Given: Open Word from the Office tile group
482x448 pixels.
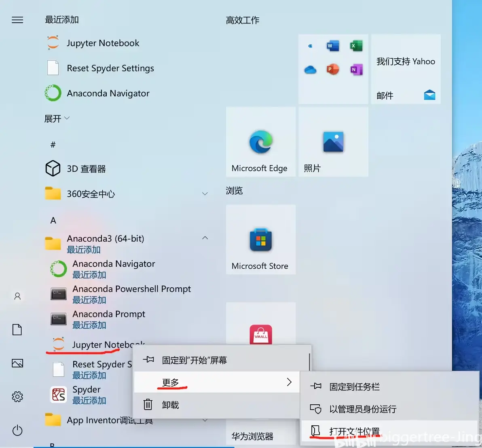Looking at the screenshot, I should [333, 46].
